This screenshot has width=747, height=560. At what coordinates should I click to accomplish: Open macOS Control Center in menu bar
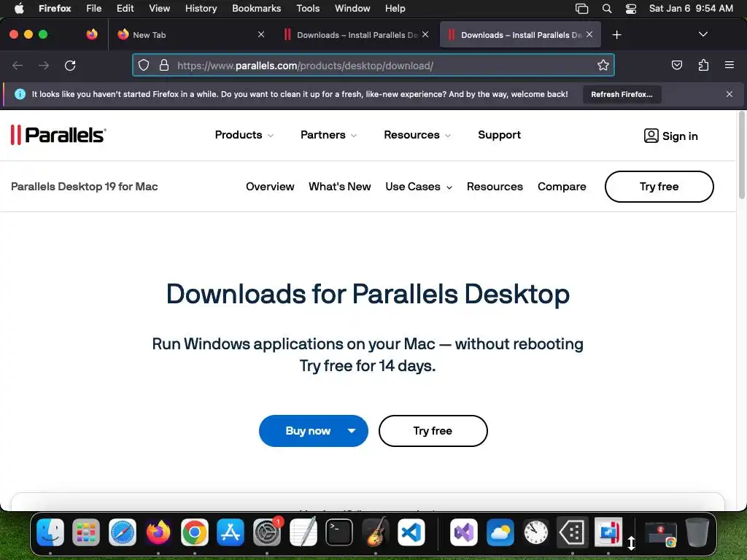631,9
